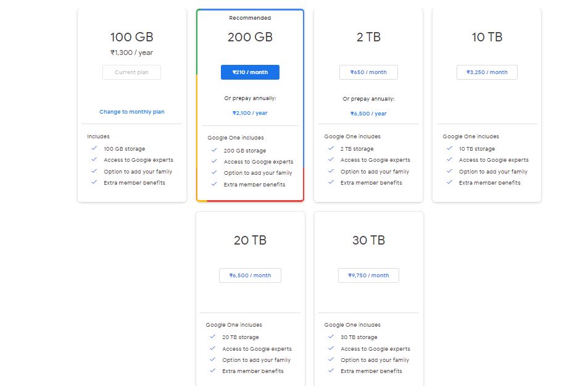This screenshot has width=588, height=386.
Task: Click the checkmark beside "Access to Google experts" under 30 TB
Action: pyautogui.click(x=330, y=348)
